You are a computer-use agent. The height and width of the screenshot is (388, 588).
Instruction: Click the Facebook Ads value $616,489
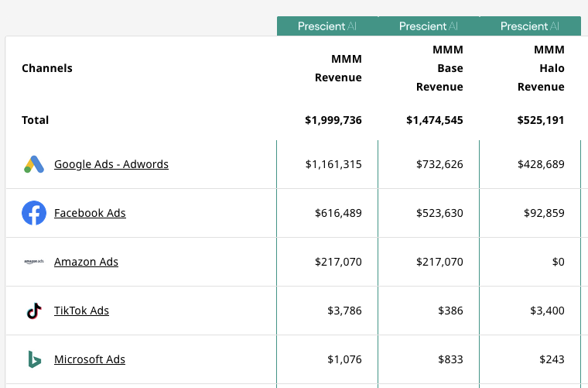(x=338, y=213)
